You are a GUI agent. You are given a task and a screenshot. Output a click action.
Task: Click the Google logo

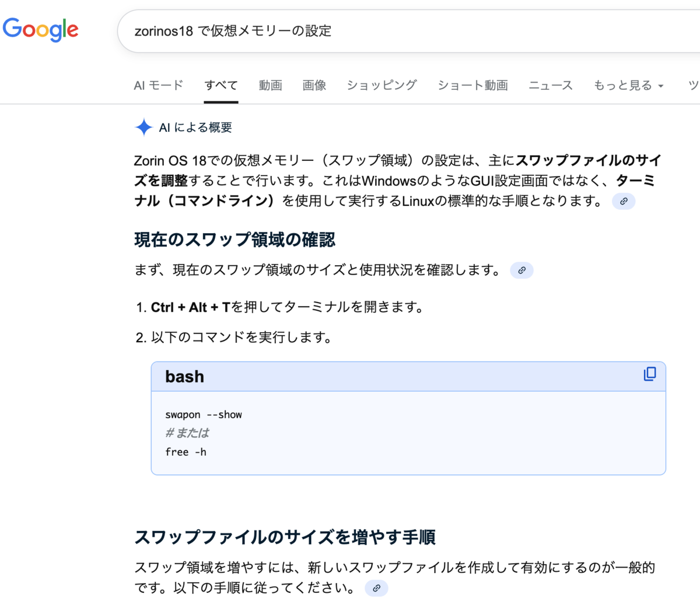[40, 29]
